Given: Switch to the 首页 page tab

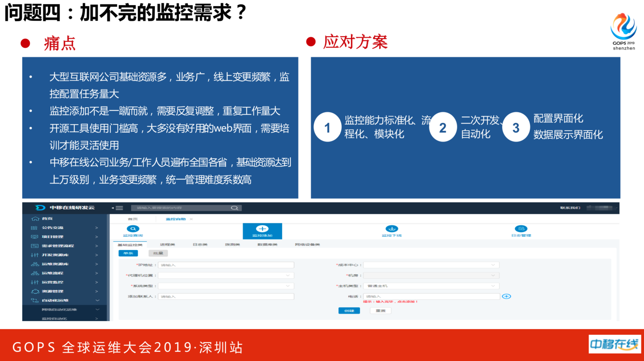Looking at the screenshot, I should pos(133,219).
